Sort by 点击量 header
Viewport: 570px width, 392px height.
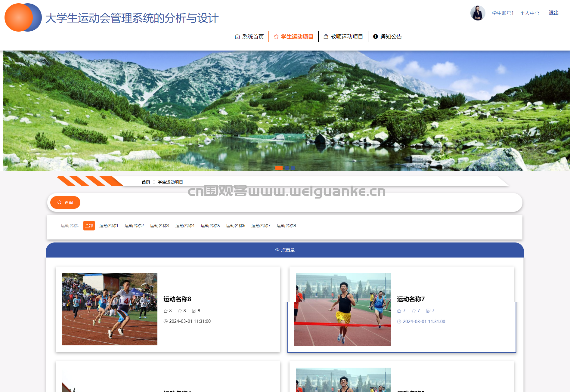[285, 250]
